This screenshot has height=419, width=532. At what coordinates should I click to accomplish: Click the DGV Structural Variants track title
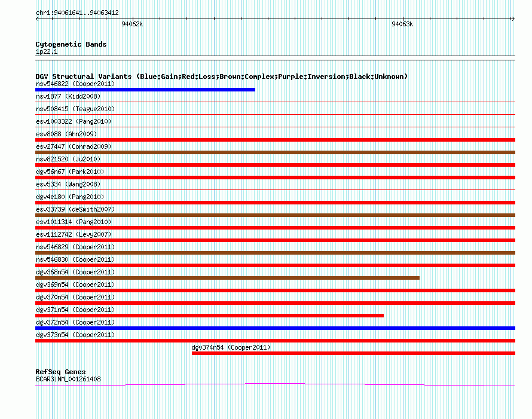pos(221,77)
